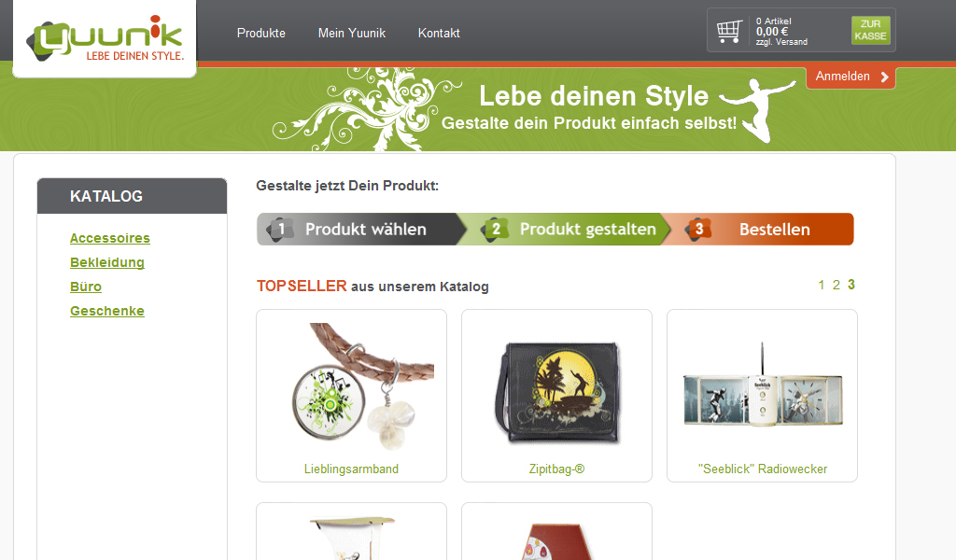
Task: Click the shopping cart icon
Action: pyautogui.click(x=729, y=31)
